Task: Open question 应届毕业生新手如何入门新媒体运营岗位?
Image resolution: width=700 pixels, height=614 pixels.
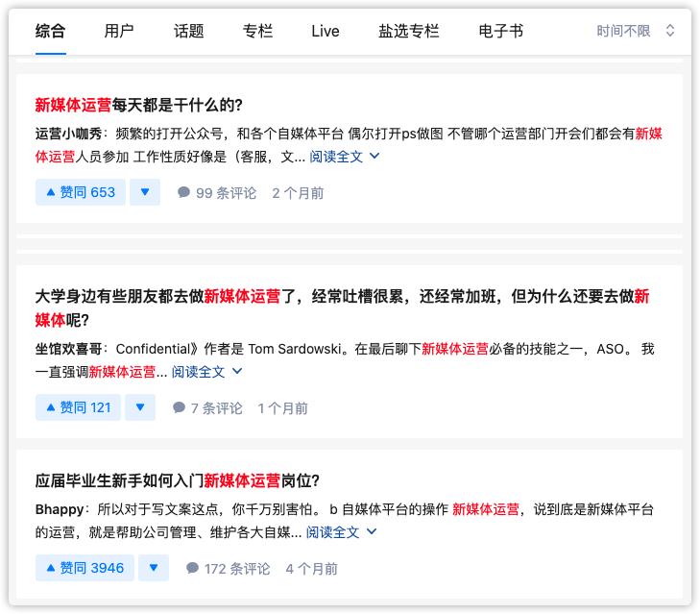Action: coord(178,480)
